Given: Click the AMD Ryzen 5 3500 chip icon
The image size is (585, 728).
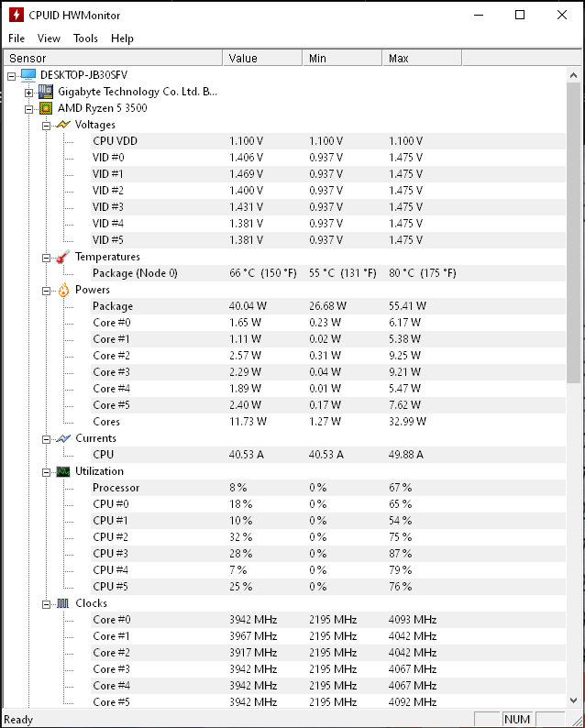Looking at the screenshot, I should tap(45, 108).
